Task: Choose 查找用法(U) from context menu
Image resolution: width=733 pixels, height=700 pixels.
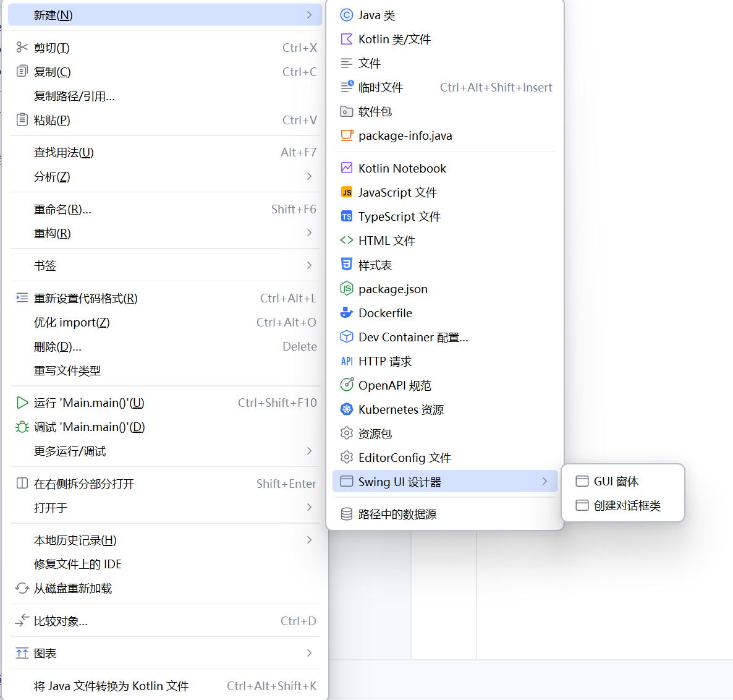Action: coord(165,152)
